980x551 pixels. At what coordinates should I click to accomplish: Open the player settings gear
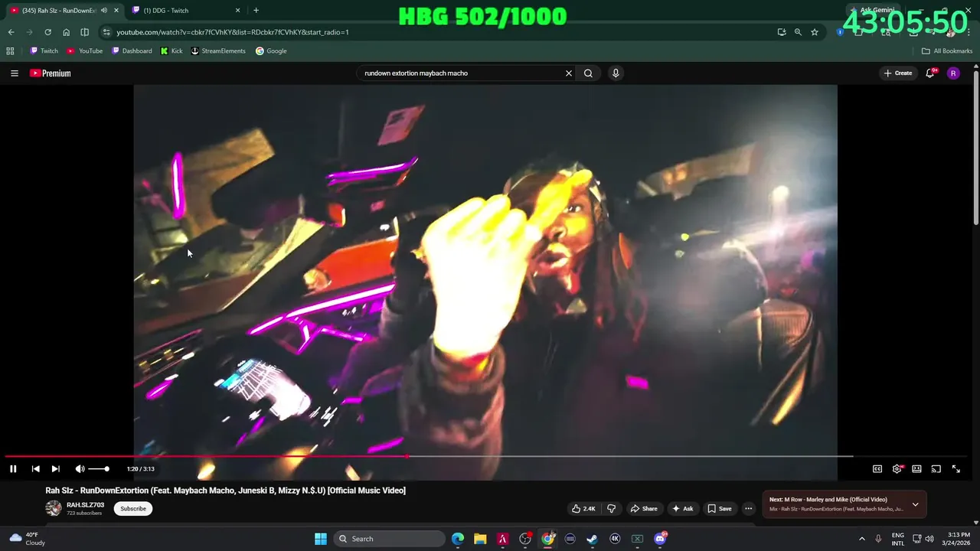click(x=897, y=469)
